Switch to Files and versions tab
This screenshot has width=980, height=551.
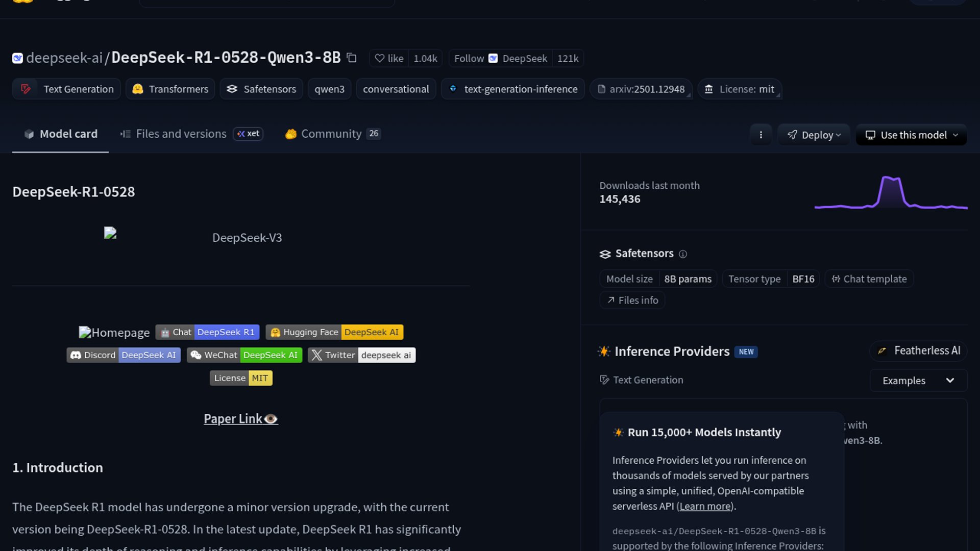click(x=181, y=134)
